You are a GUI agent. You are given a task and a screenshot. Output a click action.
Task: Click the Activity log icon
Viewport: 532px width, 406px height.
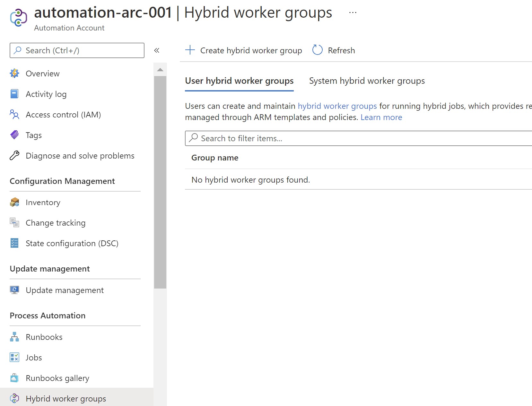point(14,94)
